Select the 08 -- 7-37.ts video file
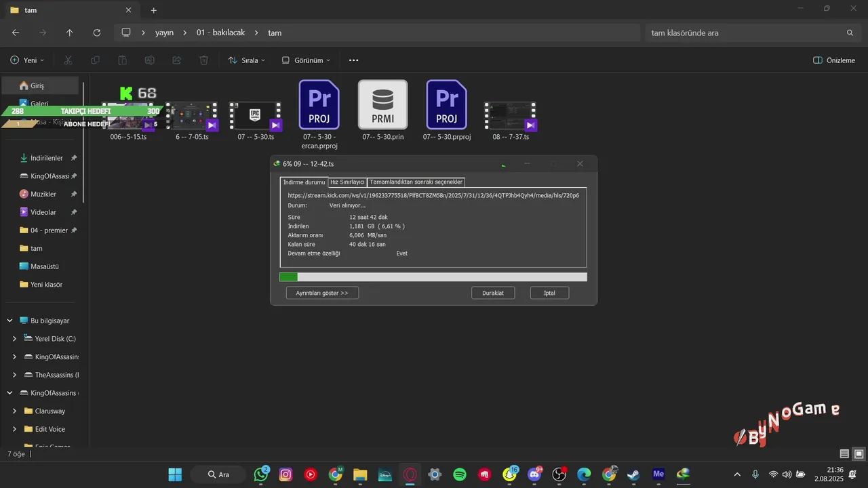868x488 pixels. pyautogui.click(x=510, y=122)
